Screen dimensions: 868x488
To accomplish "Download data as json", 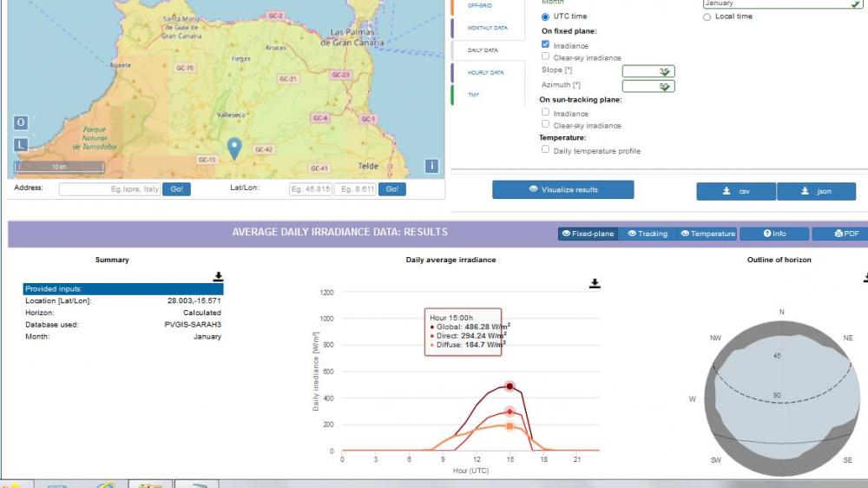I will point(816,191).
